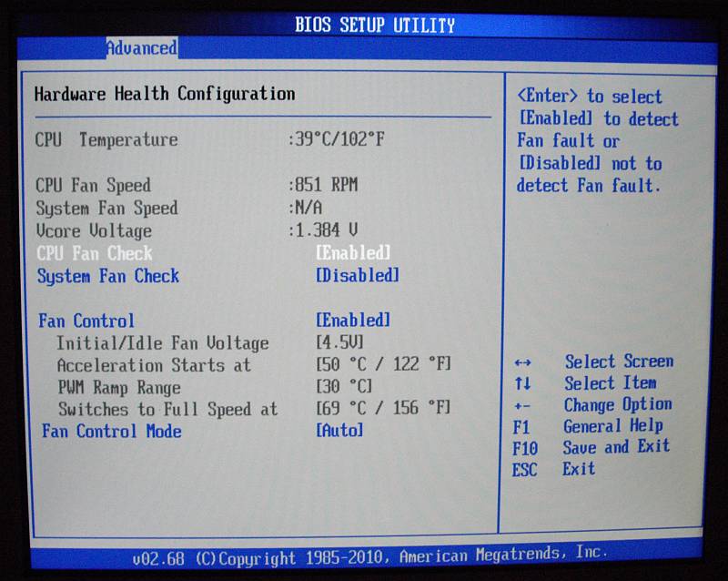
Task: Click Switches to Full Speed at label
Action: pos(168,409)
